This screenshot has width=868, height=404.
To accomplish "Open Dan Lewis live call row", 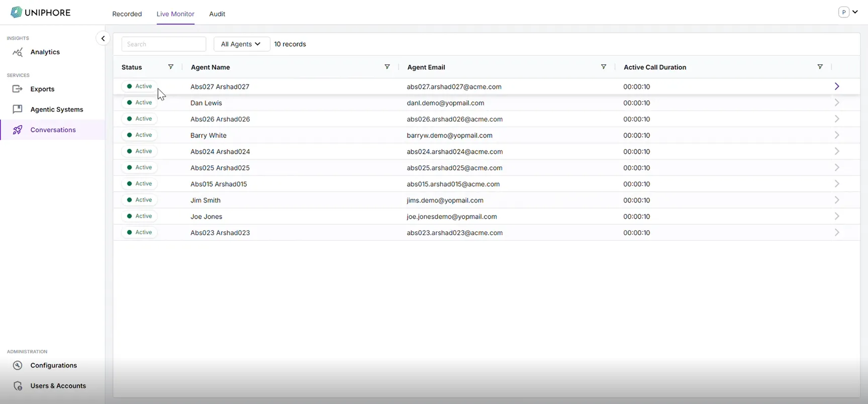I will tap(837, 103).
